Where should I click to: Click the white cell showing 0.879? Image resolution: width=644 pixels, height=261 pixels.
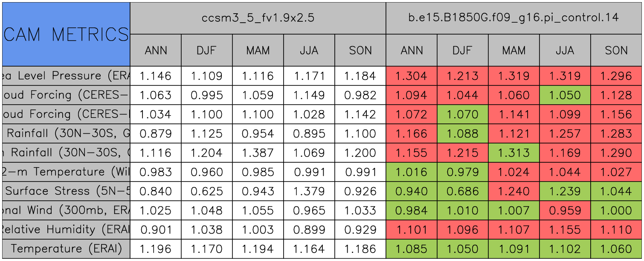(x=156, y=134)
